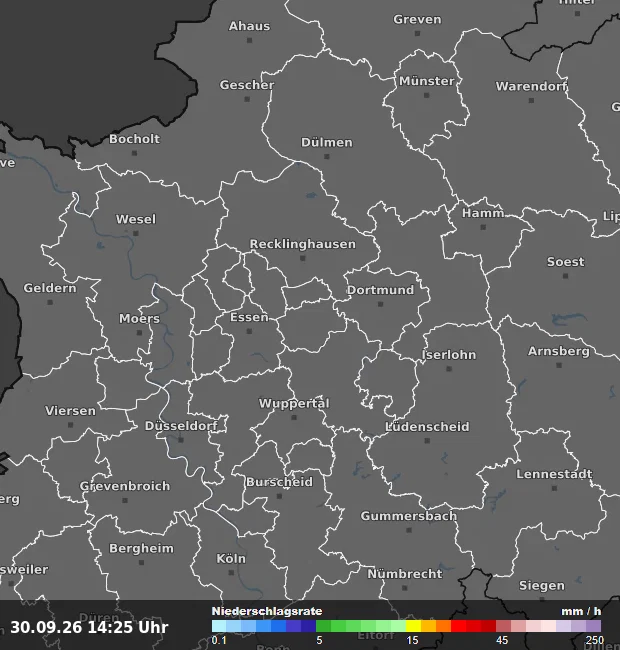Screen dimensions: 620x650
Task: Click the Gummersbach map label
Action: coord(409,516)
